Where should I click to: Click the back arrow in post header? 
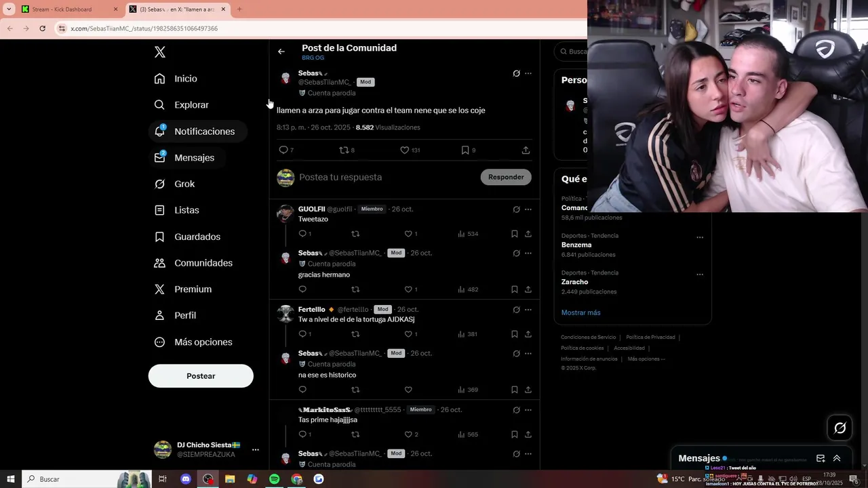tap(281, 52)
